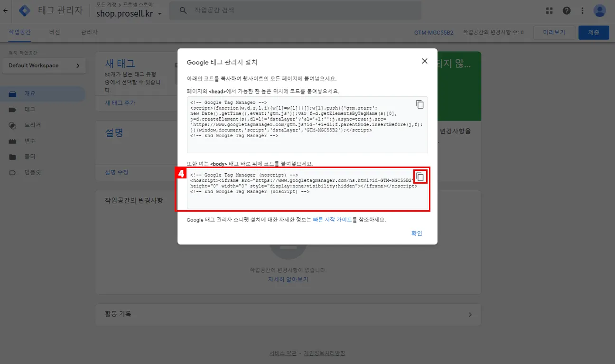Screen dimensions: 615x364
Task: Copy the body noscript code snippet
Action: 420,177
